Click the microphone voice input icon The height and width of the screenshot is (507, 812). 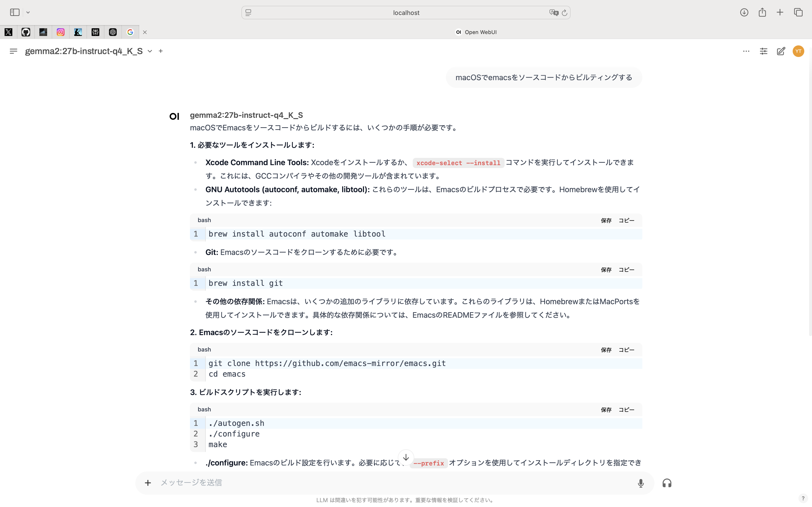(641, 483)
